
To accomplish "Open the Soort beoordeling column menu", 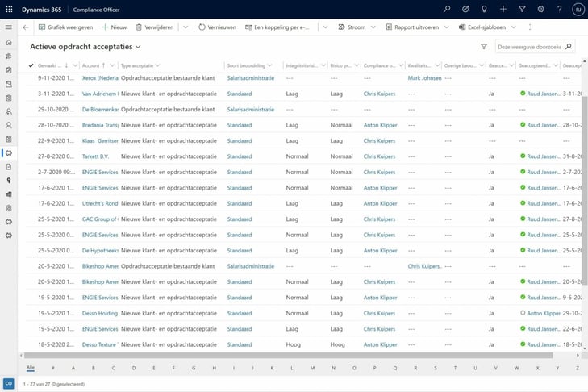I will 269,65.
